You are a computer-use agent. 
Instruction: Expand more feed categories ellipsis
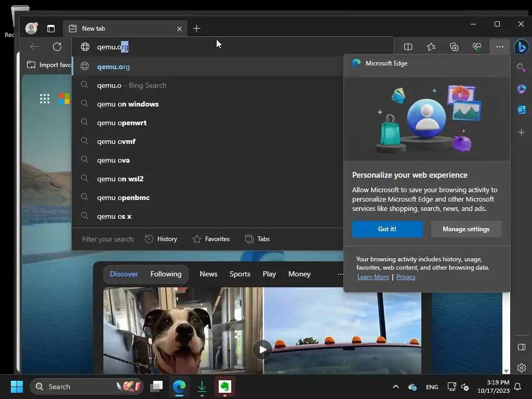(340, 274)
